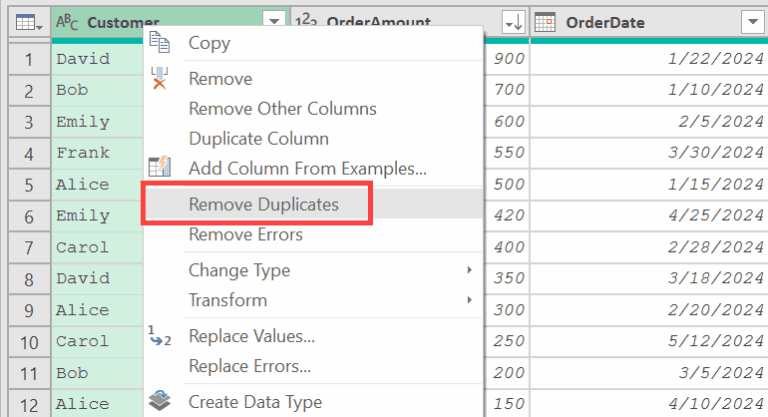768x417 pixels.
Task: Click the 3/30/2024 date cell
Action: tap(649, 153)
